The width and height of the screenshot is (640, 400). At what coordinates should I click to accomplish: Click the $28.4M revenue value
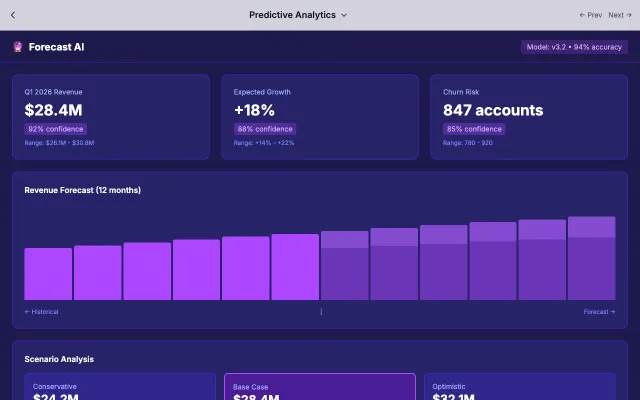coord(53,110)
